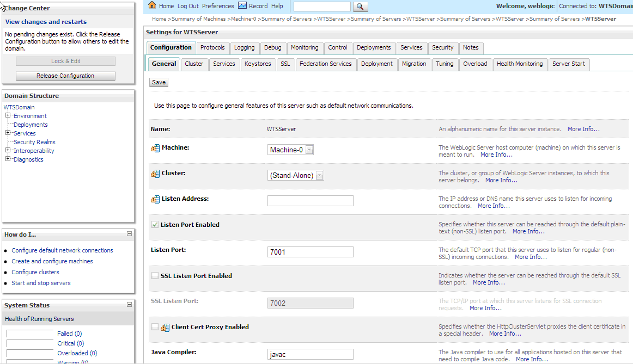
Task: Switch to the Server Start sub-tab
Action: 568,64
